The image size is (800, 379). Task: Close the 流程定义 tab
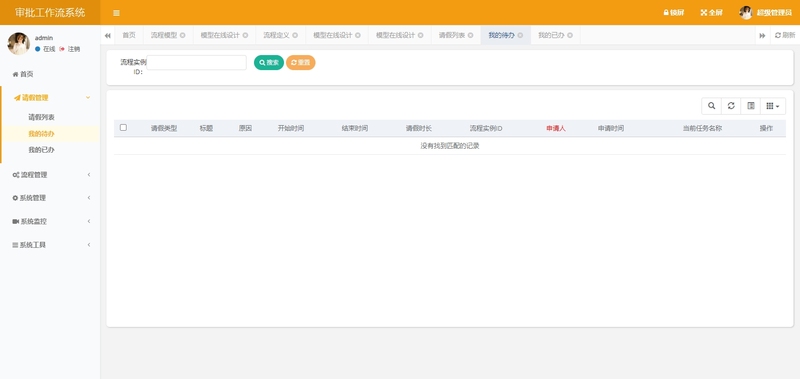pyautogui.click(x=295, y=35)
